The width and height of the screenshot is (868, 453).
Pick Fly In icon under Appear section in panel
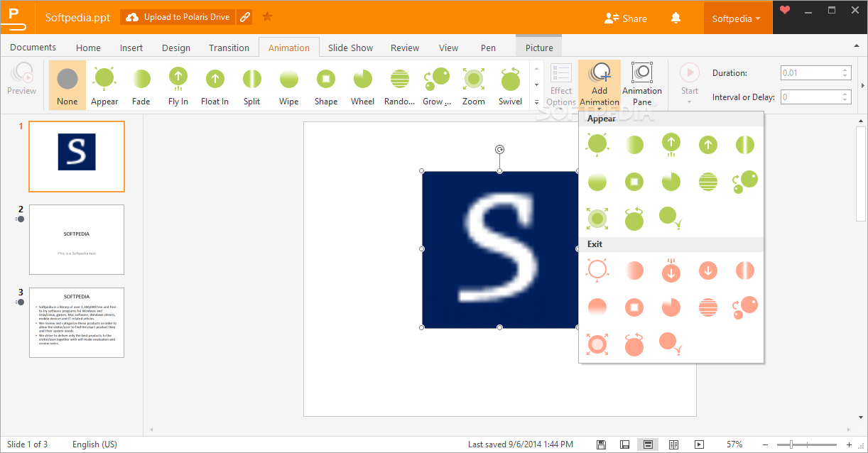tap(671, 145)
